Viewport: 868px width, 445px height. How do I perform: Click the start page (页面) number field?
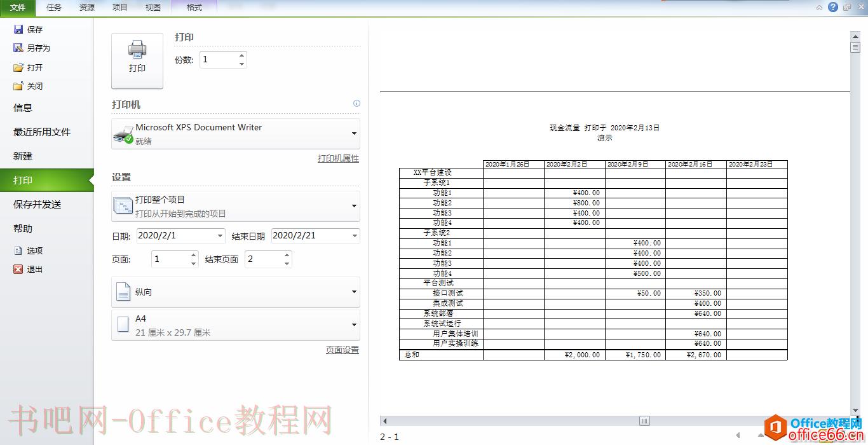click(170, 259)
